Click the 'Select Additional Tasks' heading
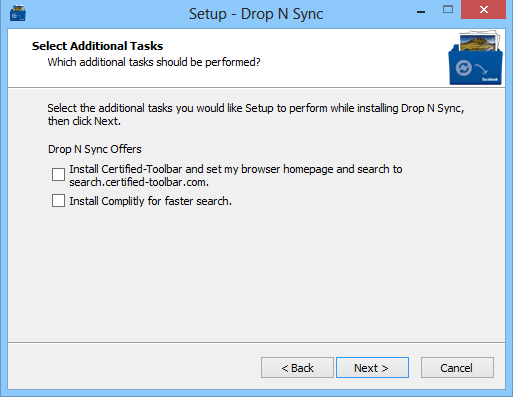The height and width of the screenshot is (397, 513). (x=97, y=46)
